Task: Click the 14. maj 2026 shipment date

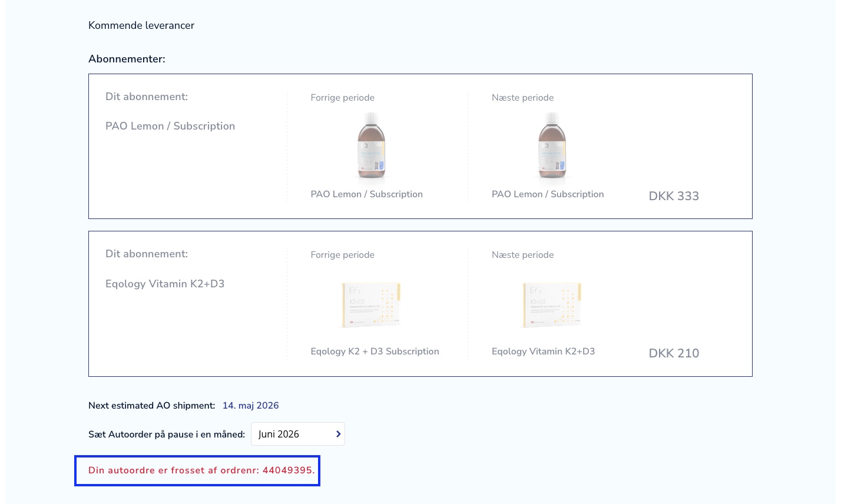Action: (x=250, y=405)
